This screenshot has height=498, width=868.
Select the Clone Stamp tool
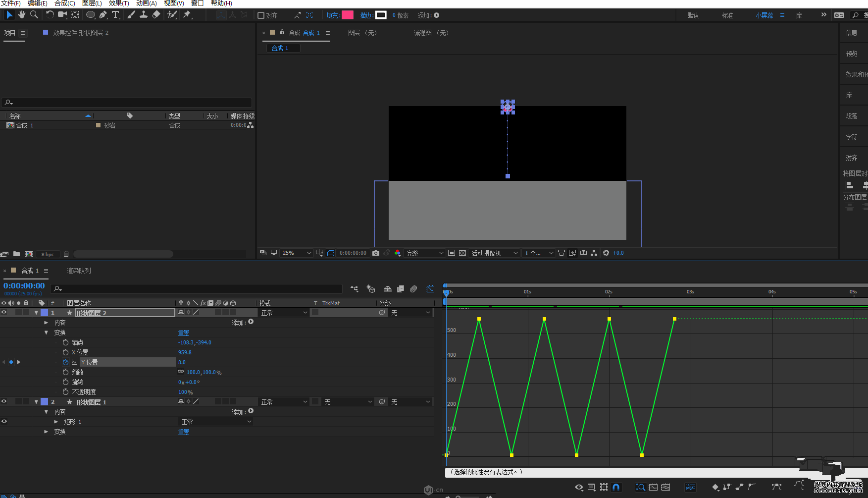coord(144,15)
